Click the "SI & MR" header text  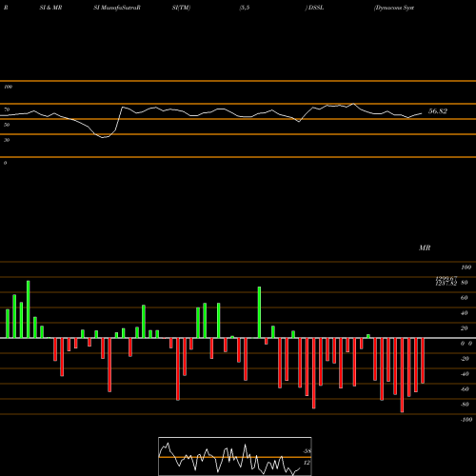(x=50, y=8)
